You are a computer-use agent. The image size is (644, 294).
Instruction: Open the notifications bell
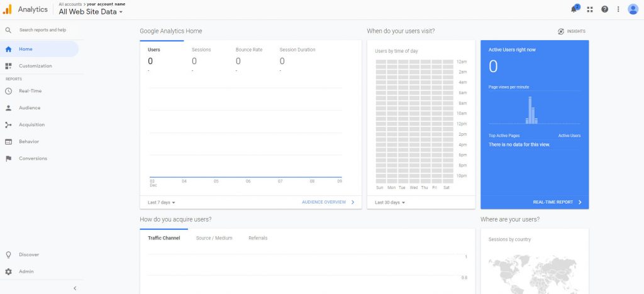point(574,9)
